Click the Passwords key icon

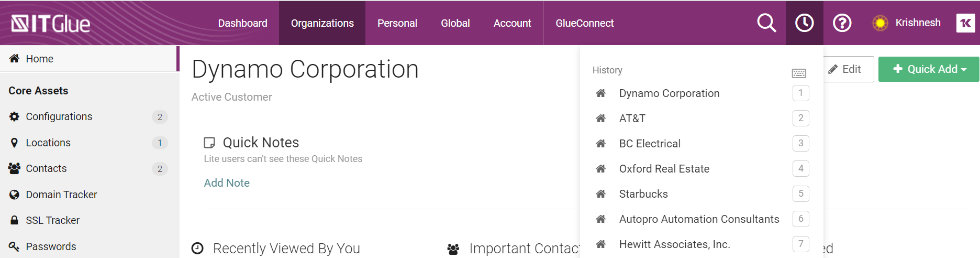point(14,246)
